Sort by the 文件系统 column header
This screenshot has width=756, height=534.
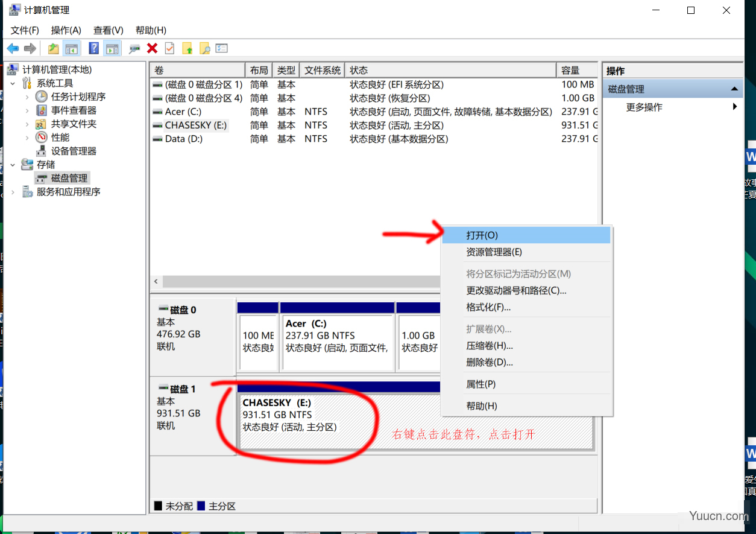[323, 70]
